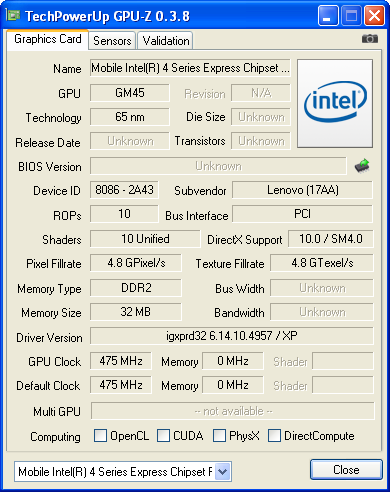The width and height of the screenshot is (390, 492).
Task: Enable the OpenCL checkbox
Action: [x=100, y=435]
